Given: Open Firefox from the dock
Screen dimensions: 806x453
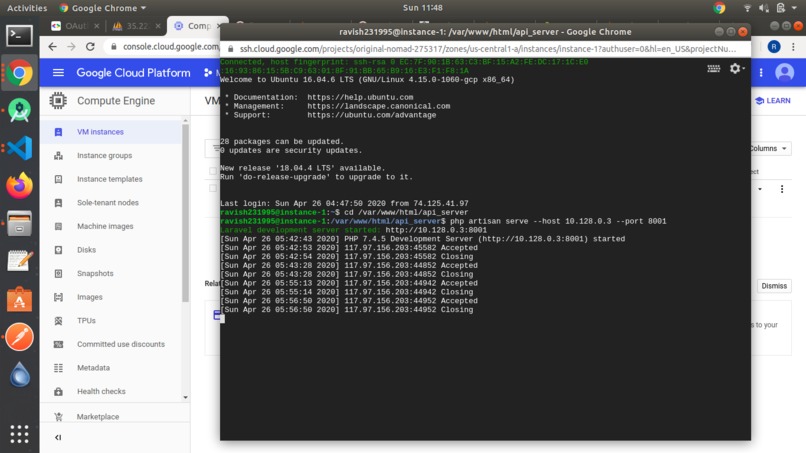Looking at the screenshot, I should click(19, 186).
